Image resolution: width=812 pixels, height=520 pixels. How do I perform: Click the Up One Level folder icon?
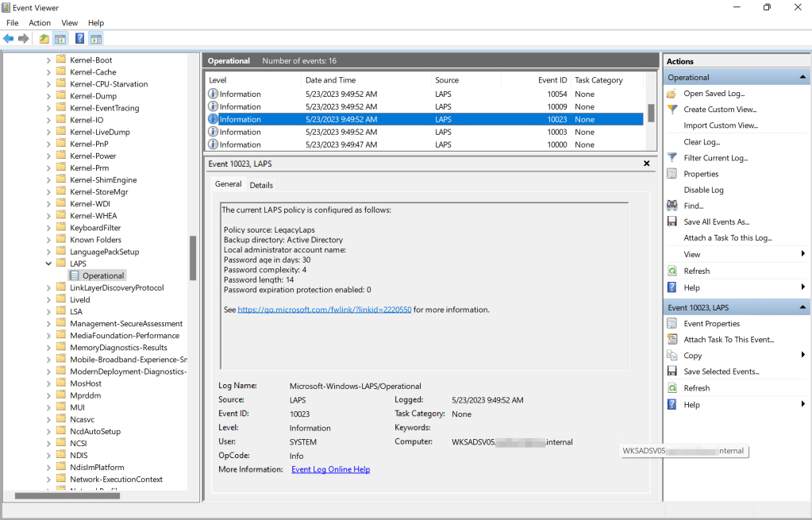click(44, 38)
